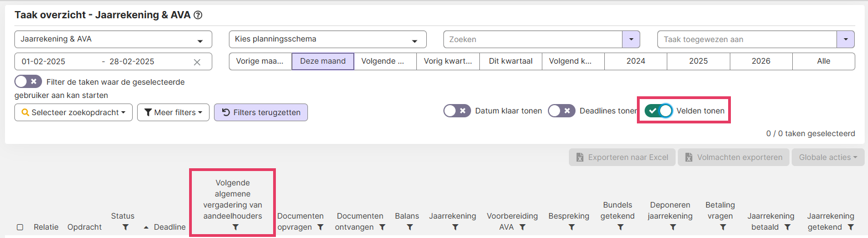Open the Selecteer zoekopdracht button
The image size is (868, 238).
point(74,112)
